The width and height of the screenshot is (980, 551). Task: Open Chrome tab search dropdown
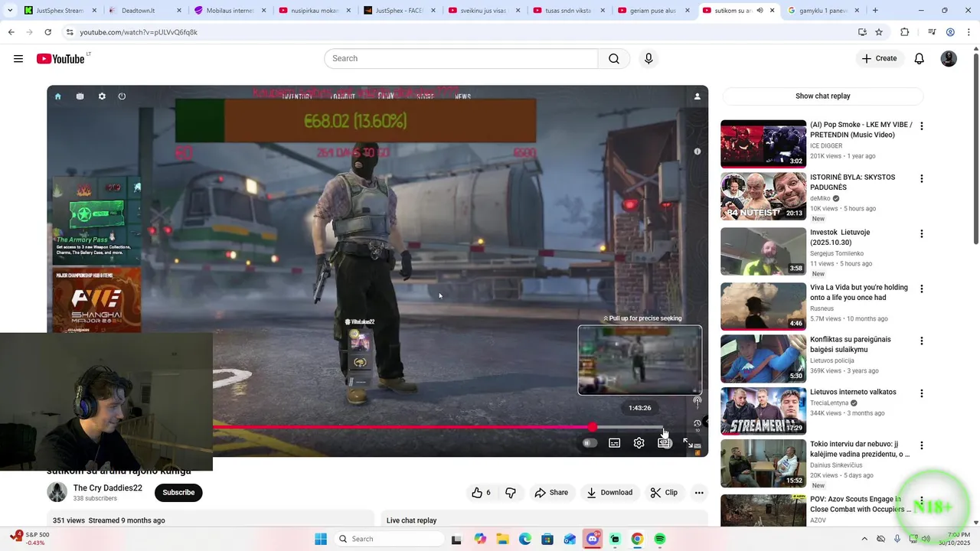coord(10,11)
